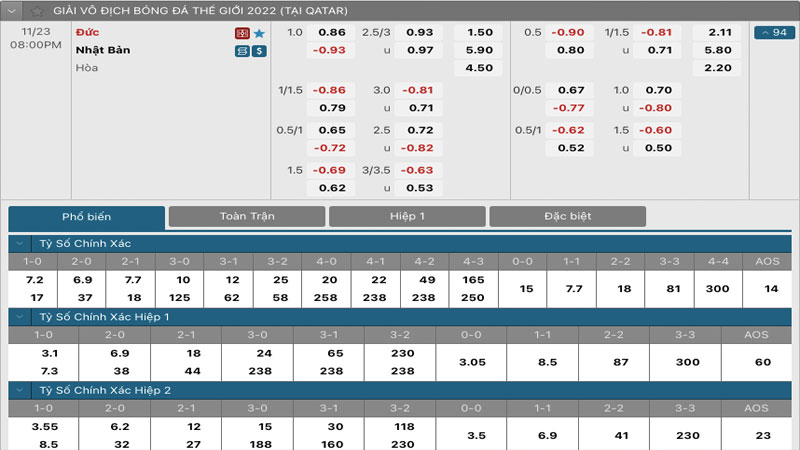Viewport: 800px width, 450px height.
Task: Collapse league header with the chevron arrow
Action: [14, 11]
